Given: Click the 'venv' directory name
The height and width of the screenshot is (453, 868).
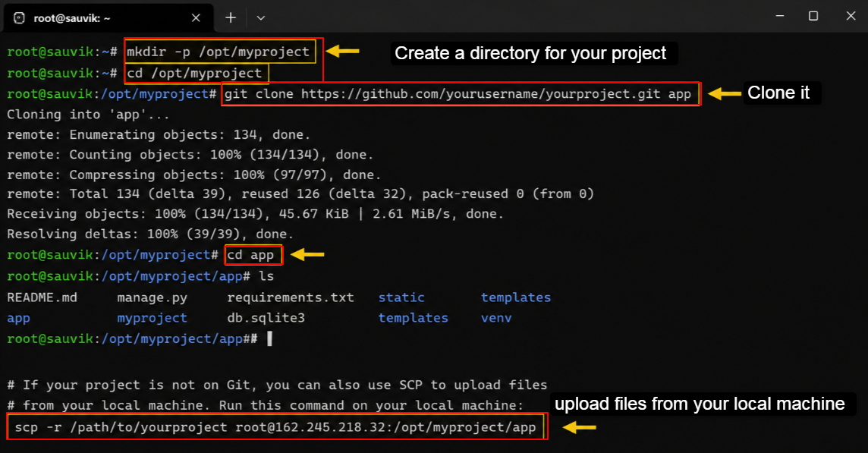Looking at the screenshot, I should click(x=496, y=319).
